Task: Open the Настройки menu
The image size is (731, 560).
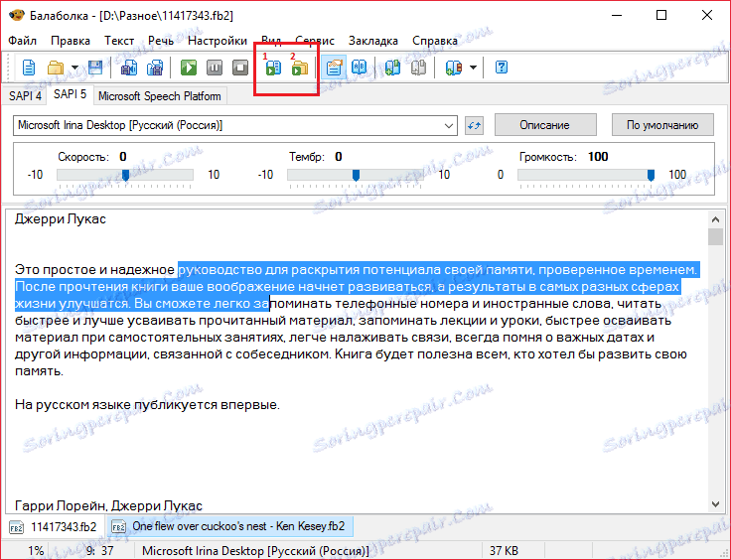Action: 218,41
